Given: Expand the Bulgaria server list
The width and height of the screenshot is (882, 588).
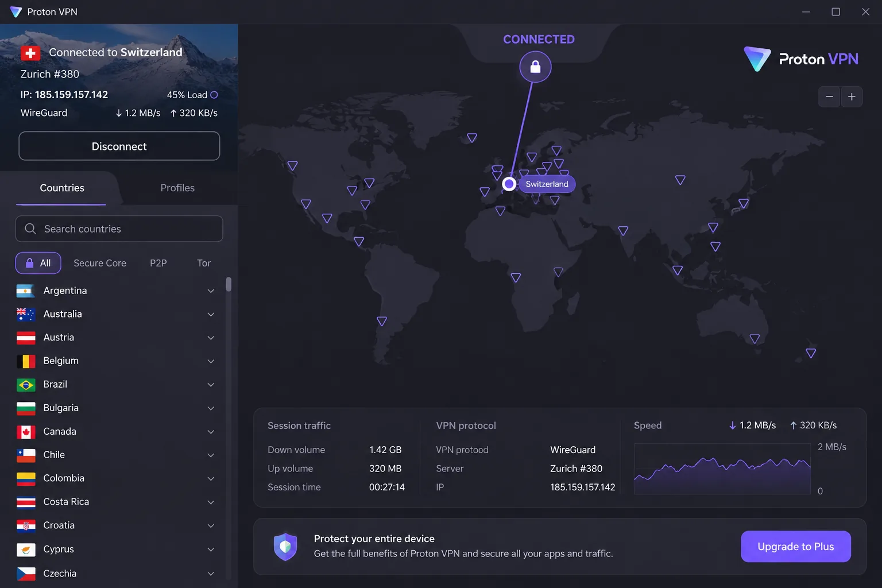Looking at the screenshot, I should 211,408.
